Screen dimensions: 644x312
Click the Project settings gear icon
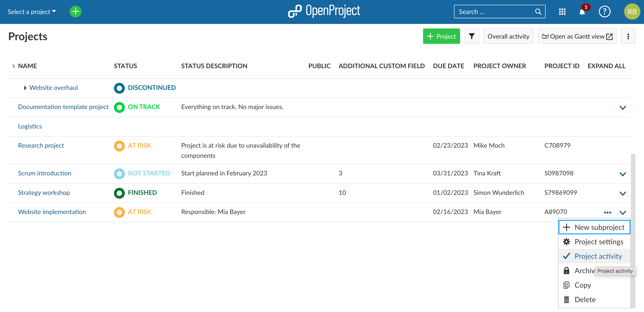(x=566, y=242)
